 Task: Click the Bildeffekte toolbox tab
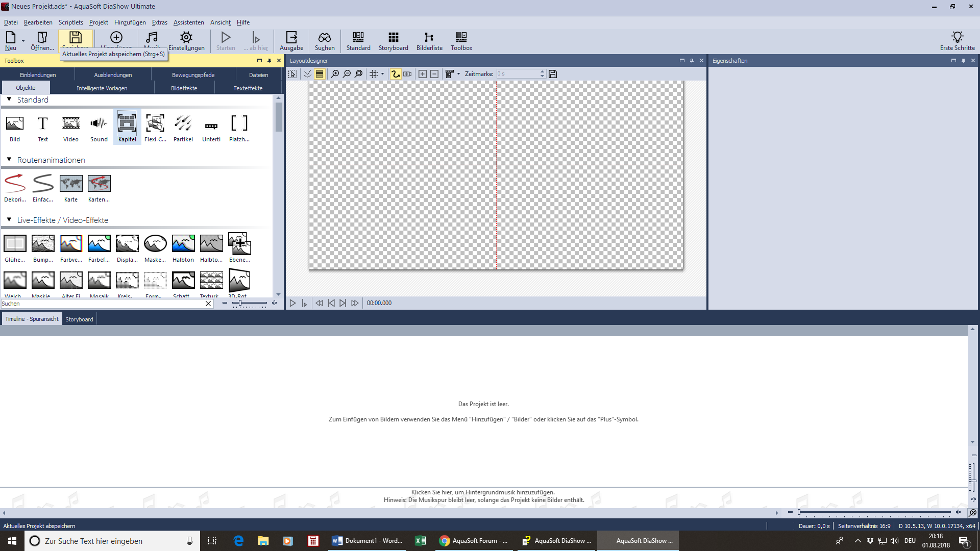pos(184,88)
